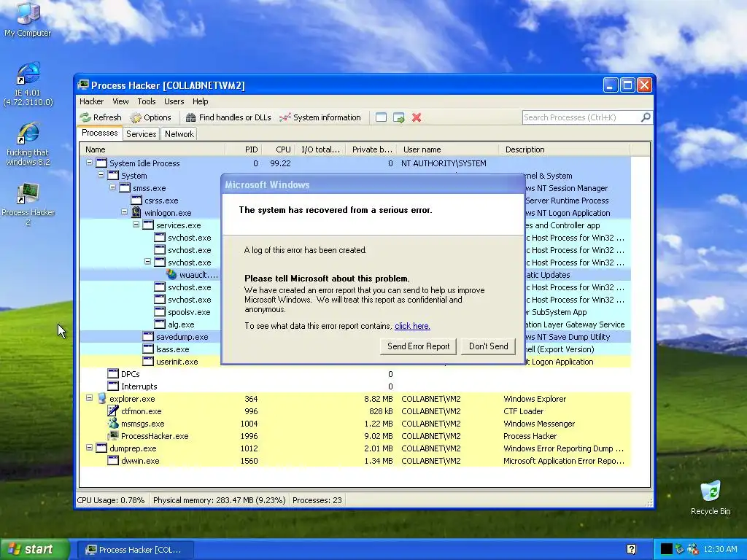
Task: Switch to the Network tab
Action: pyautogui.click(x=179, y=134)
